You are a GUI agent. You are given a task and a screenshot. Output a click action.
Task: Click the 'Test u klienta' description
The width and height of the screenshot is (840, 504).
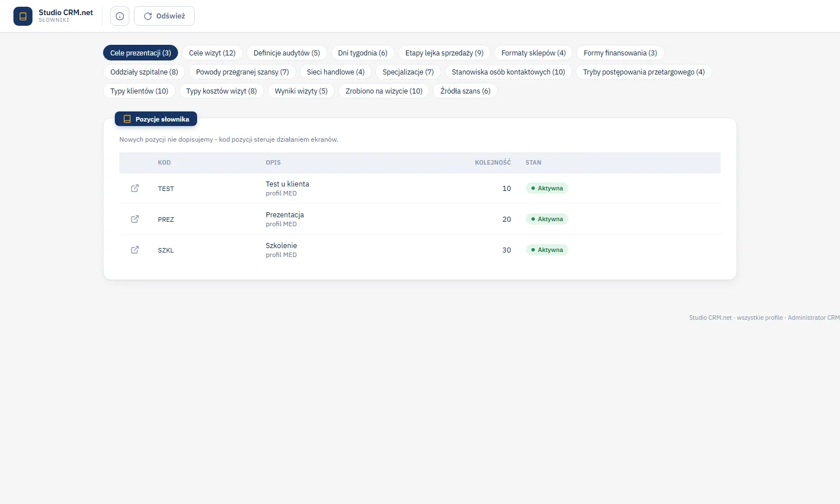click(x=287, y=184)
